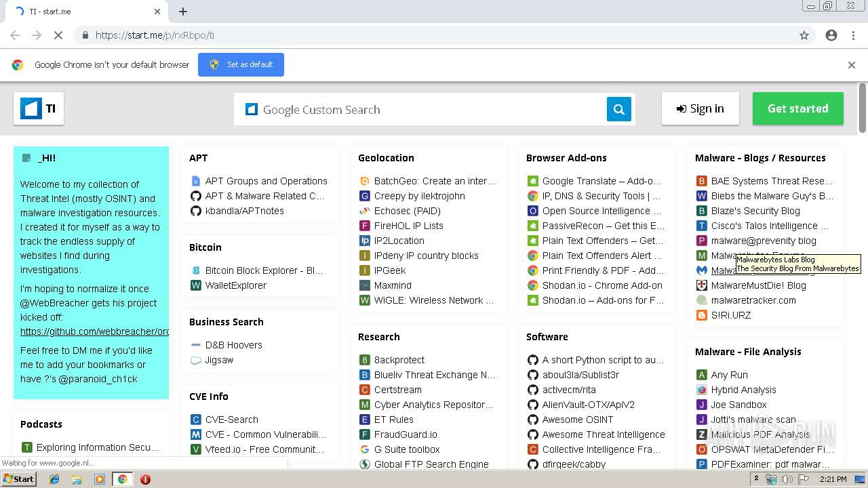Open the Print Friendly & PDF link
868x488 pixels.
604,270
